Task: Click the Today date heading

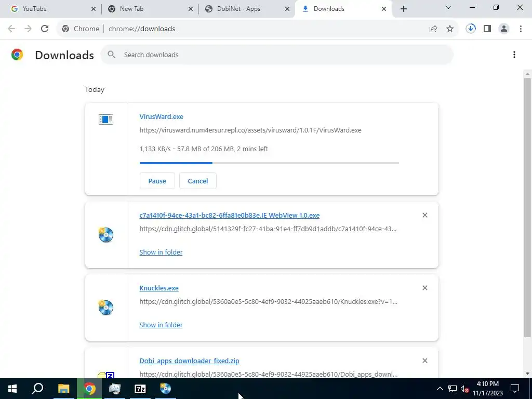Action: 95,89
